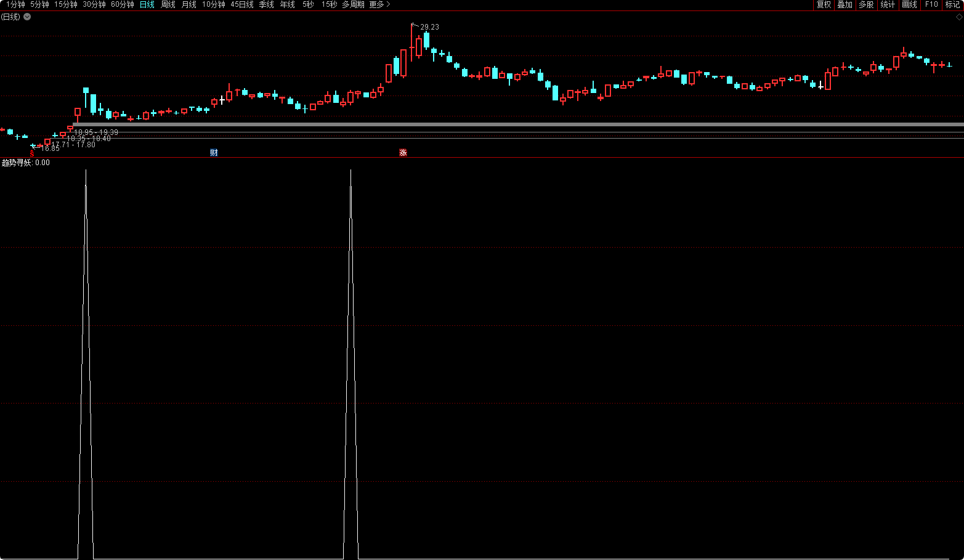964x560 pixels.
Task: Toggle 多股 multi-stock view
Action: (866, 5)
